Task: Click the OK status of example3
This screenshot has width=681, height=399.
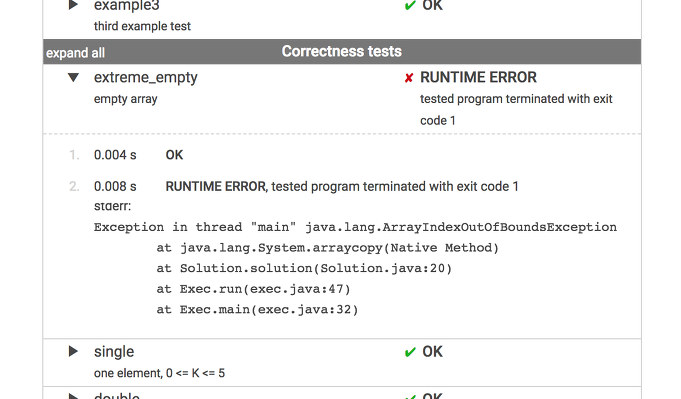Action: pyautogui.click(x=432, y=5)
